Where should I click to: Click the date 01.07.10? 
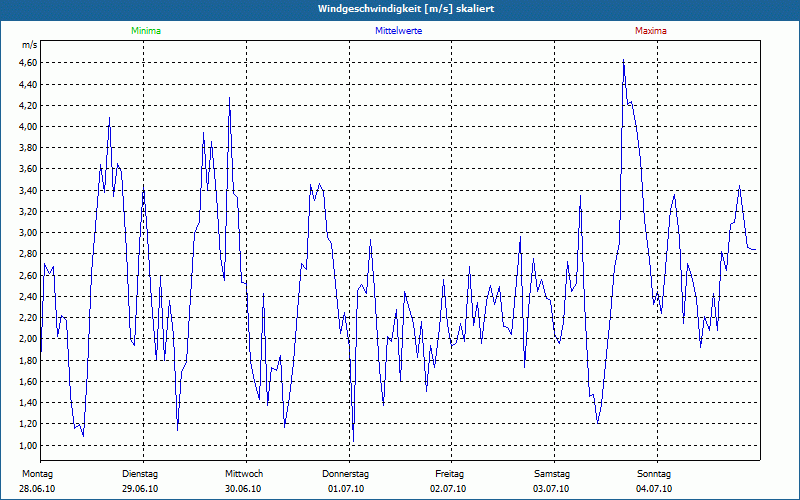coord(346,489)
